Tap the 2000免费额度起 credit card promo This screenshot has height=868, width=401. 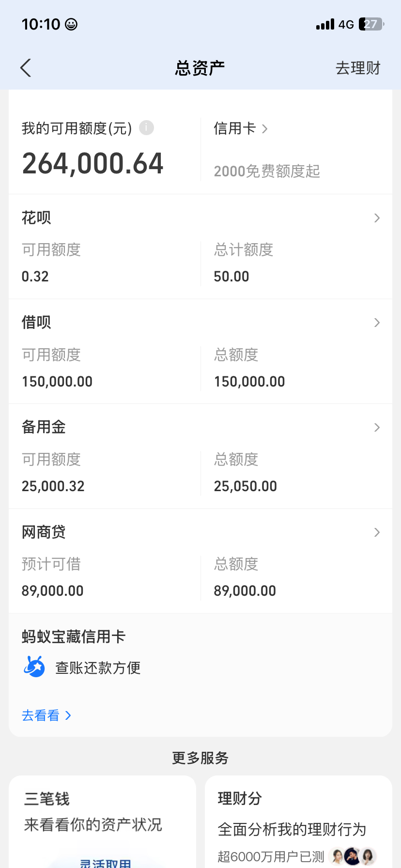point(267,171)
